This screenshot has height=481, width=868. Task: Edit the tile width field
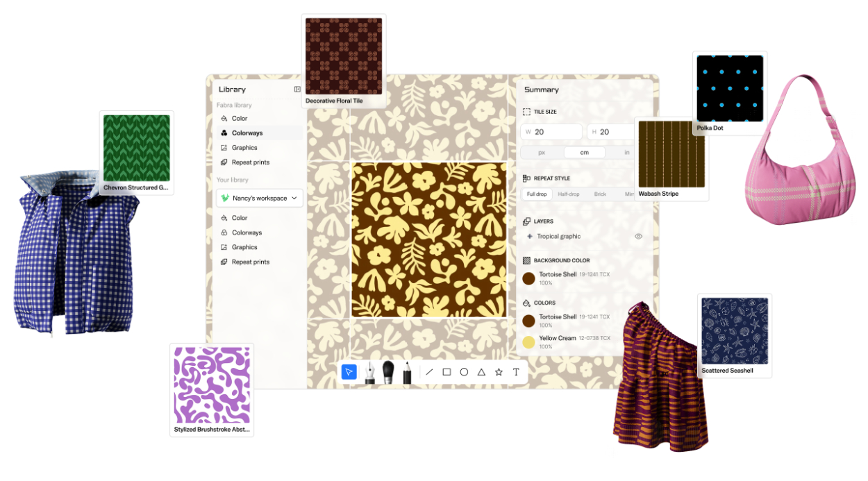[551, 132]
